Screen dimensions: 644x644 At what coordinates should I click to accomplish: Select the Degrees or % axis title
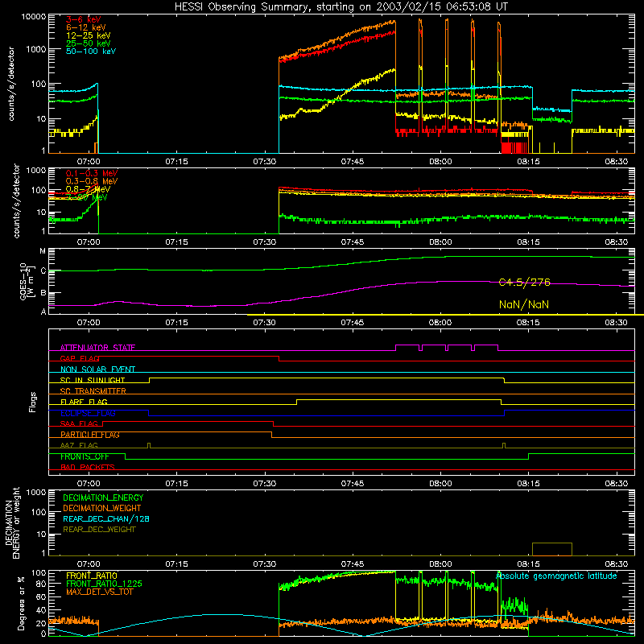pos(21,604)
